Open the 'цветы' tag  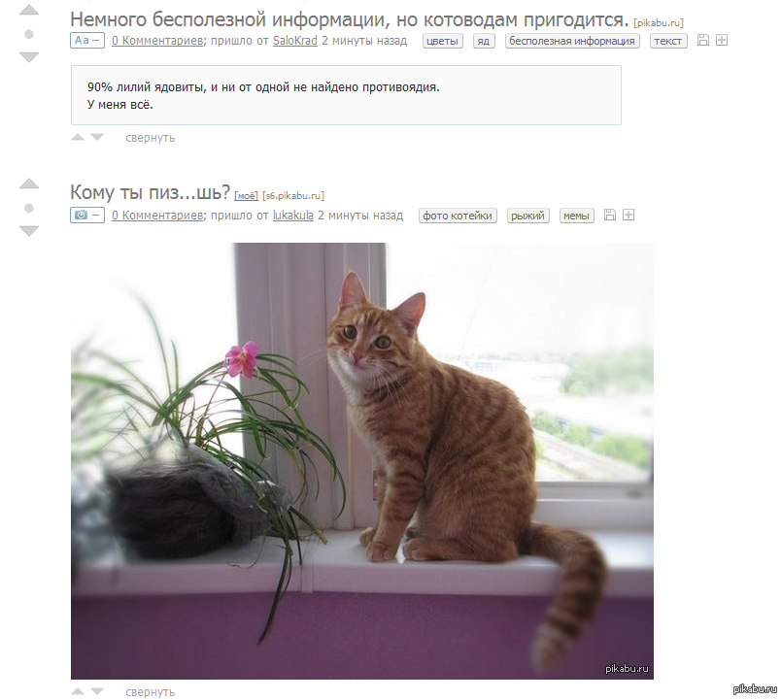442,41
